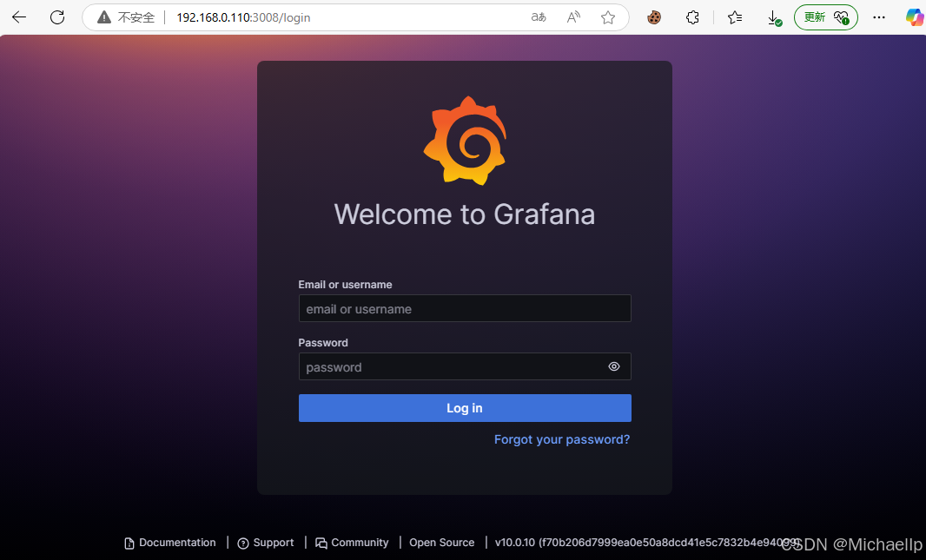Click the green 更新 update button
The width and height of the screenshot is (926, 560).
coord(825,17)
